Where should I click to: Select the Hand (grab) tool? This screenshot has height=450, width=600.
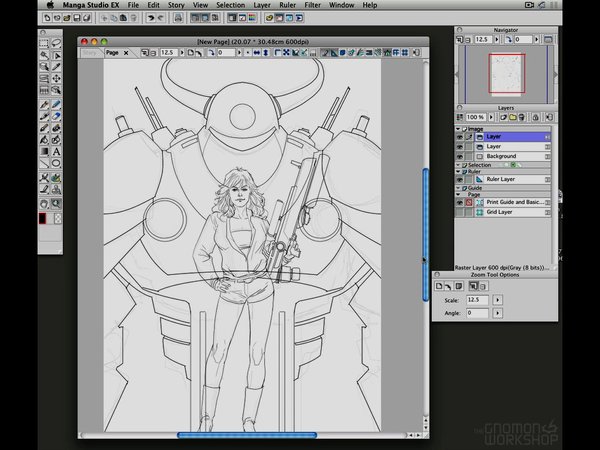44,204
